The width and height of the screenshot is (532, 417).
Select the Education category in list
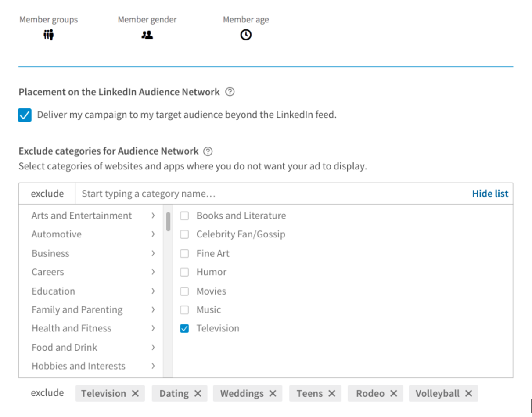tap(53, 291)
